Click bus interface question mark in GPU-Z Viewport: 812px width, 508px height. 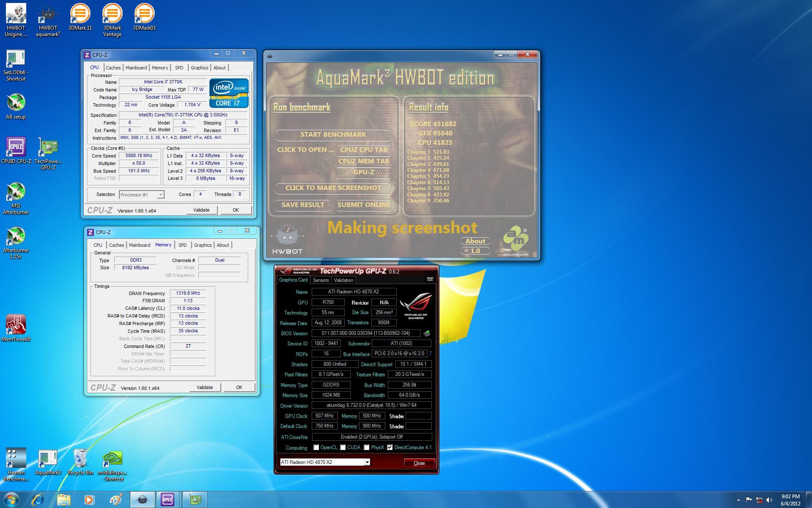click(430, 353)
